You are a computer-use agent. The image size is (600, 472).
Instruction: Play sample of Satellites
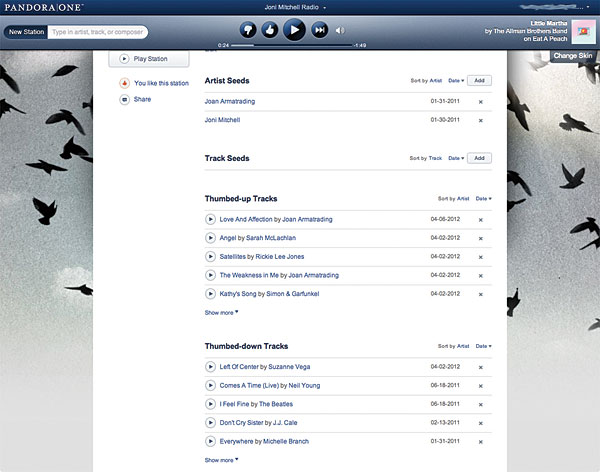pyautogui.click(x=210, y=256)
